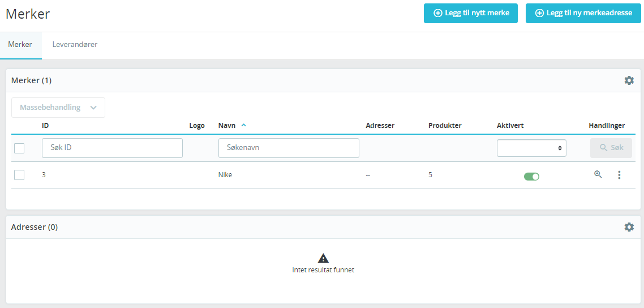This screenshot has height=308, width=644.
Task: Click the Adresser column header
Action: [x=380, y=126]
